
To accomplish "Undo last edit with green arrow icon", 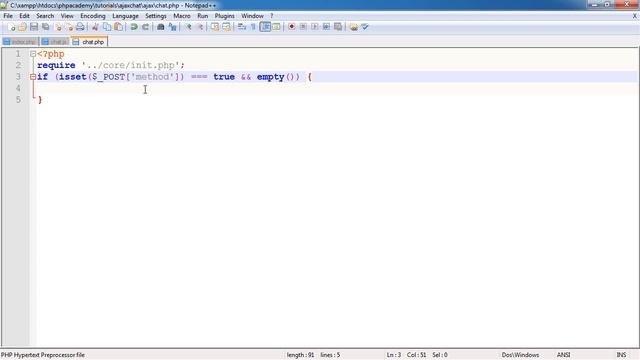I will pos(133,27).
